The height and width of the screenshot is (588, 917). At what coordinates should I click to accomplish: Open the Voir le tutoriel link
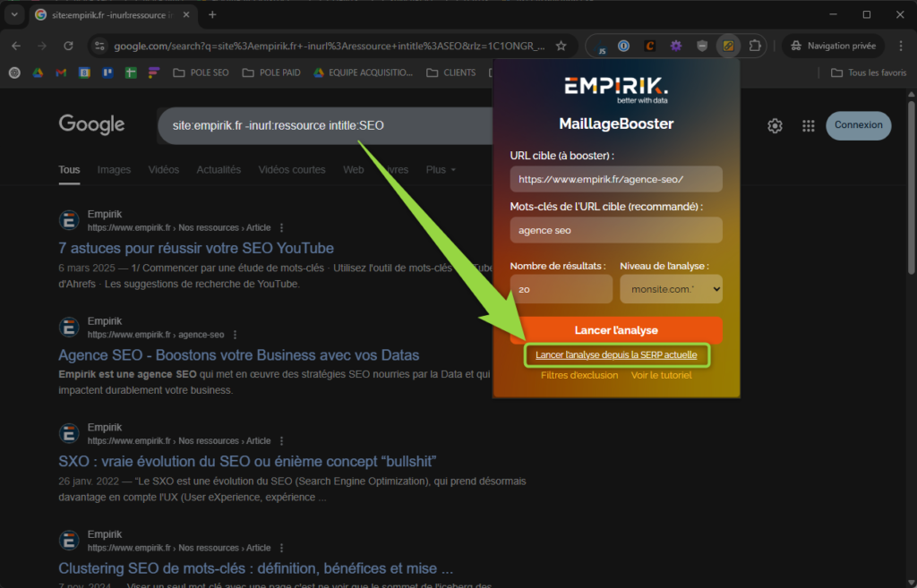point(662,375)
